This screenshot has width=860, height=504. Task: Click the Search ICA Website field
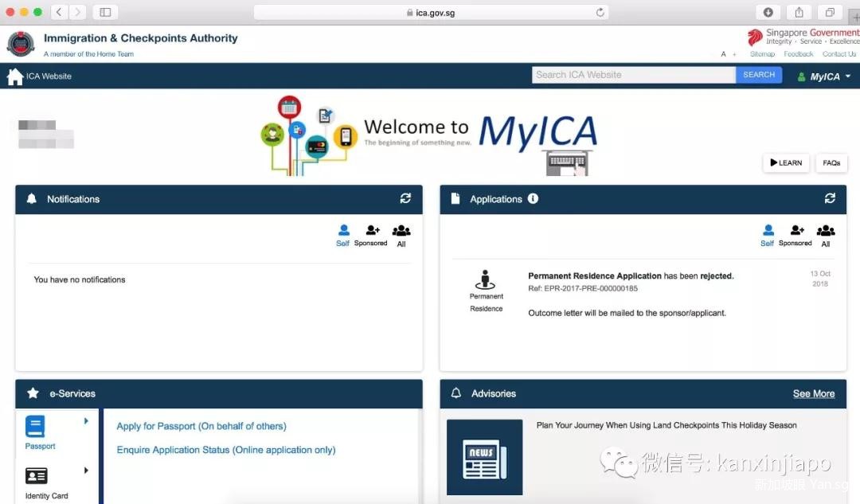point(633,75)
